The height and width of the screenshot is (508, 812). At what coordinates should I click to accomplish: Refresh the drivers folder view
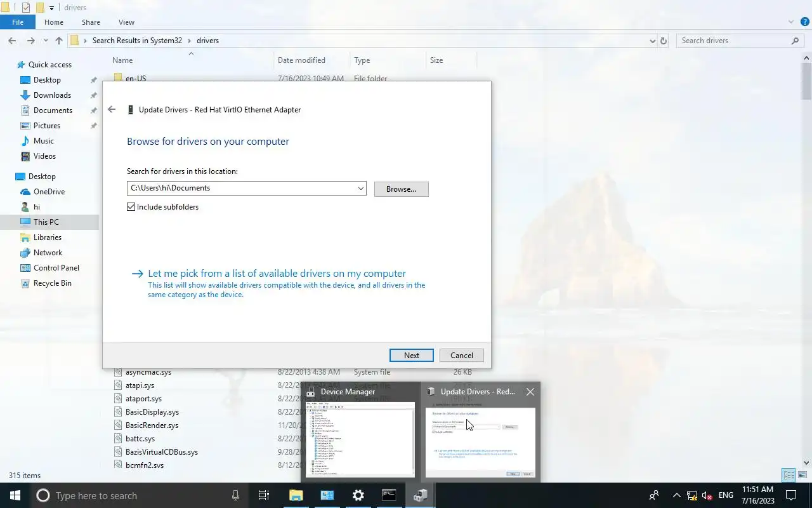(664, 41)
